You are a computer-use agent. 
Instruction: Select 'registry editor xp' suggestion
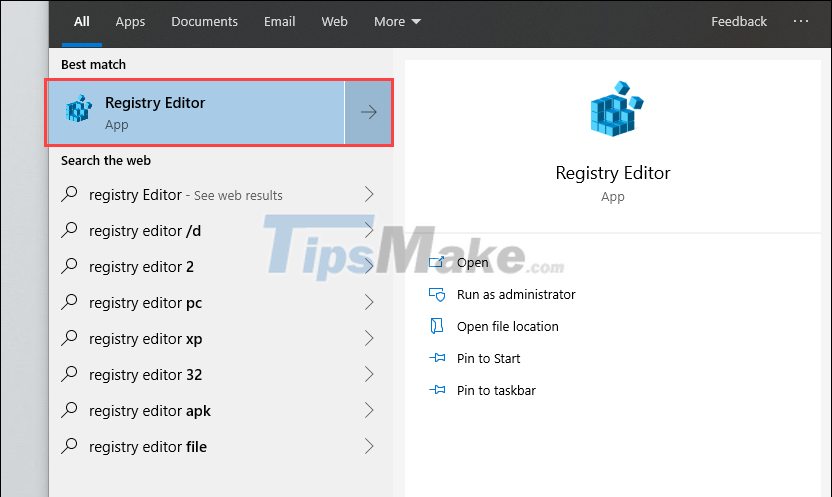pos(220,338)
